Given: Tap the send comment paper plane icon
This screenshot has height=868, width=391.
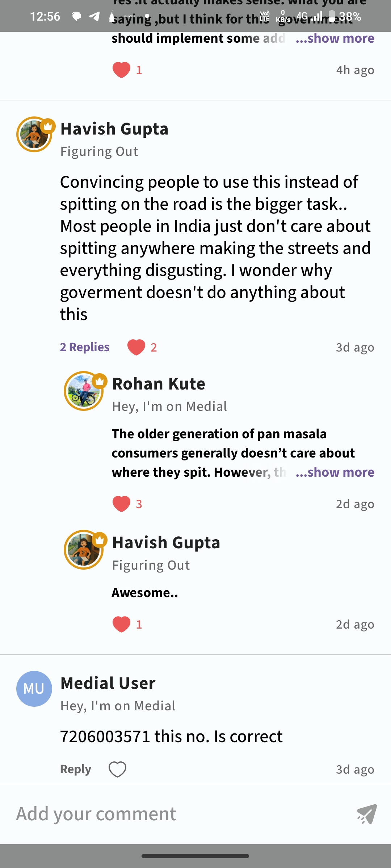Looking at the screenshot, I should (x=367, y=814).
